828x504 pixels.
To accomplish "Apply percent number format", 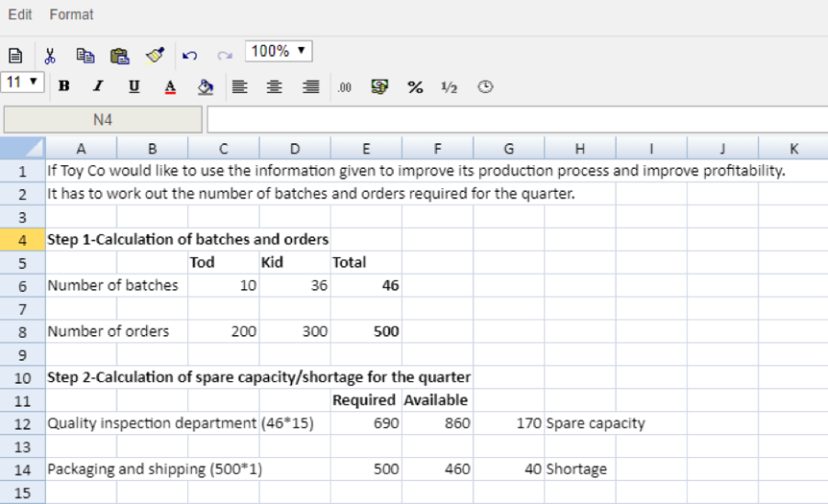I will [415, 87].
